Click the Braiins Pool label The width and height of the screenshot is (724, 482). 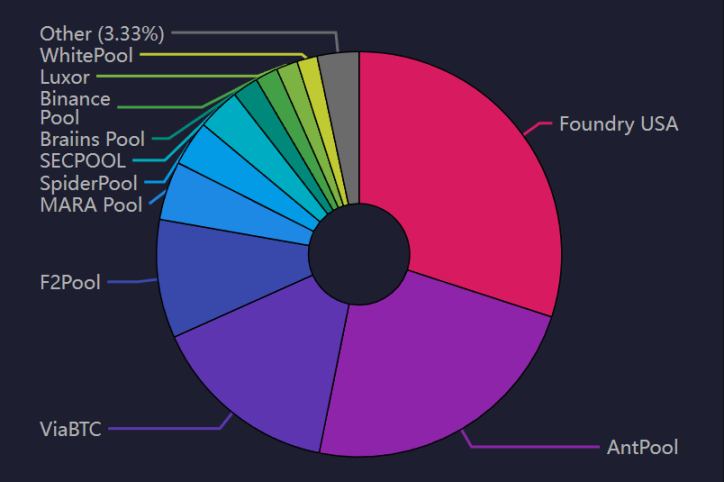(92, 139)
